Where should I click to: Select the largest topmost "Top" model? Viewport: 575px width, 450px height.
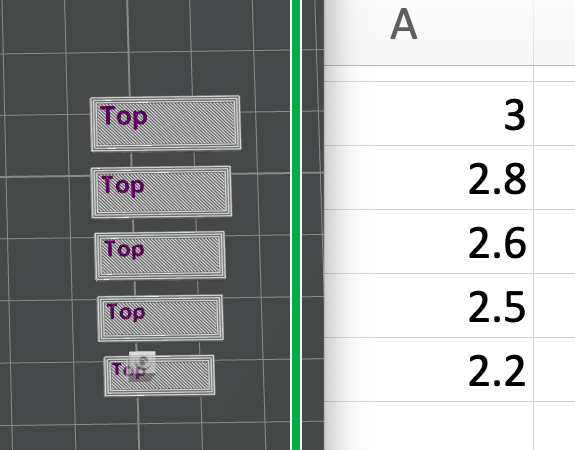[x=165, y=123]
